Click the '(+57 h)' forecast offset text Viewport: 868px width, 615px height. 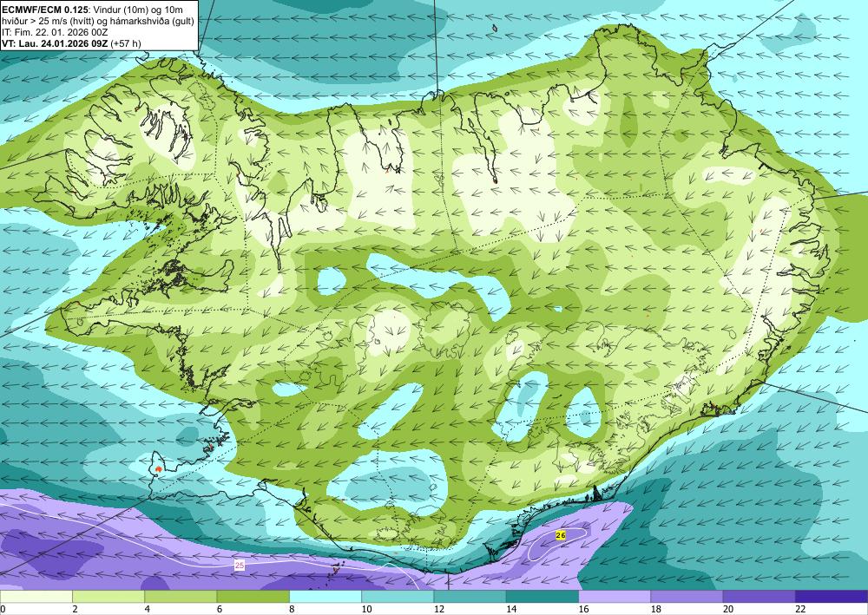pos(126,43)
